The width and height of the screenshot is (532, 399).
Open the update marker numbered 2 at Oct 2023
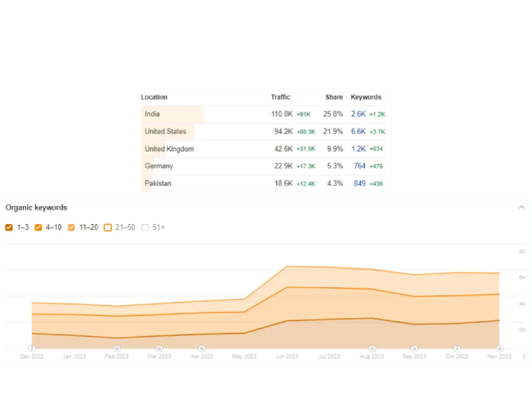pyautogui.click(x=457, y=348)
